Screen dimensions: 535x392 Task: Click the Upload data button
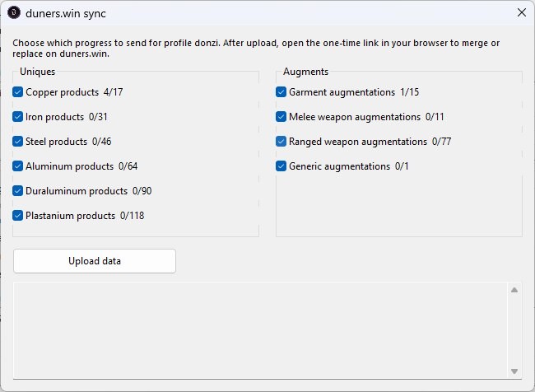[x=95, y=261]
